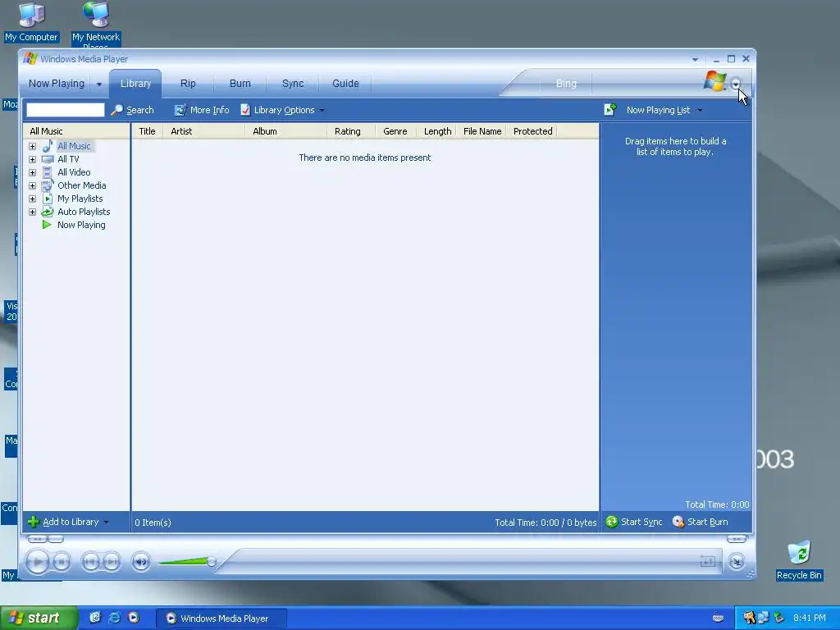Click the taskbar clock
Screen dimensions: 840x630
809,619
